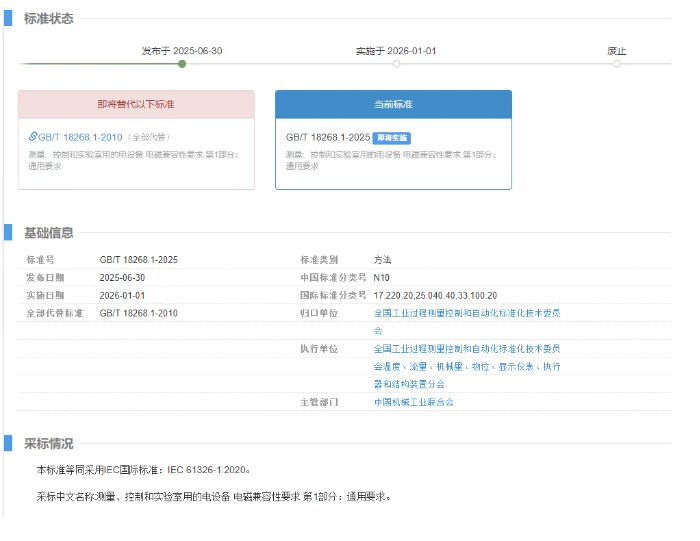The height and width of the screenshot is (541, 700).
Task: Click the green progress line of the timeline
Action: (100, 64)
